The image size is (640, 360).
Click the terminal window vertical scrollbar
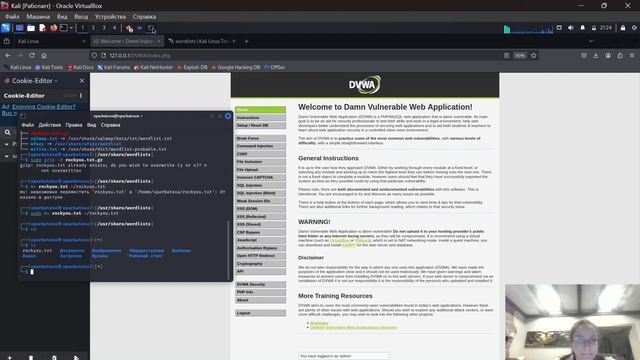tap(228, 249)
